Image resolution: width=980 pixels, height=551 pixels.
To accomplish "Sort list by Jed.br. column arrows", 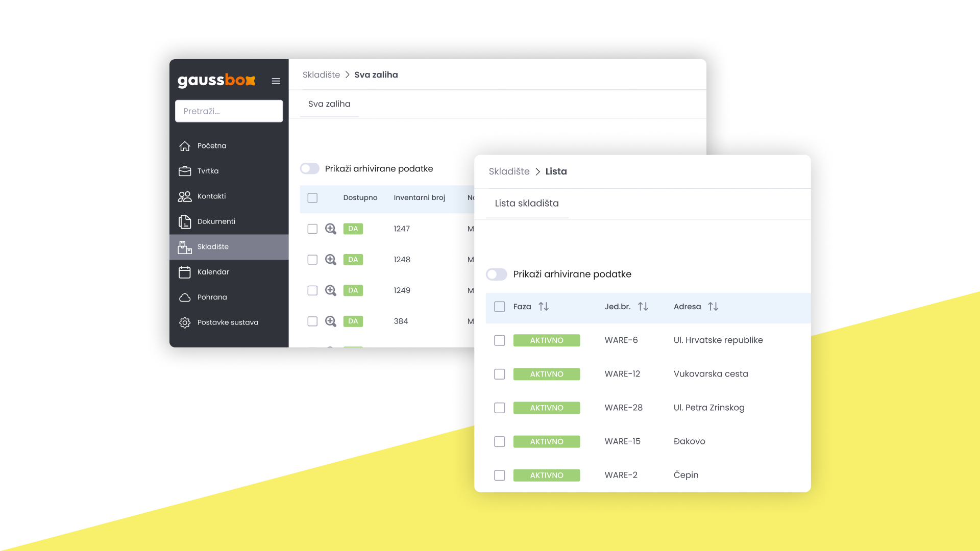I will click(643, 307).
